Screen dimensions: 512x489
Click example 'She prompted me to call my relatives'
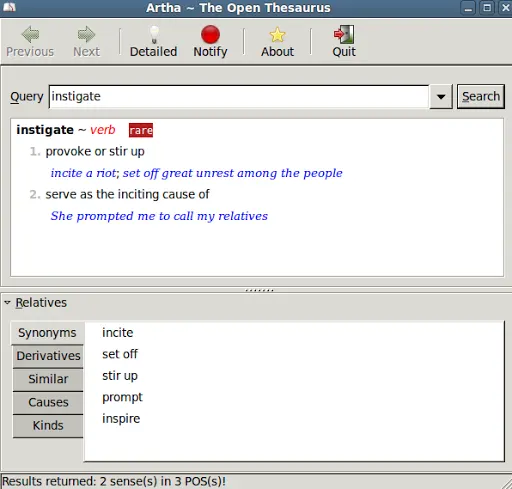coord(159,216)
